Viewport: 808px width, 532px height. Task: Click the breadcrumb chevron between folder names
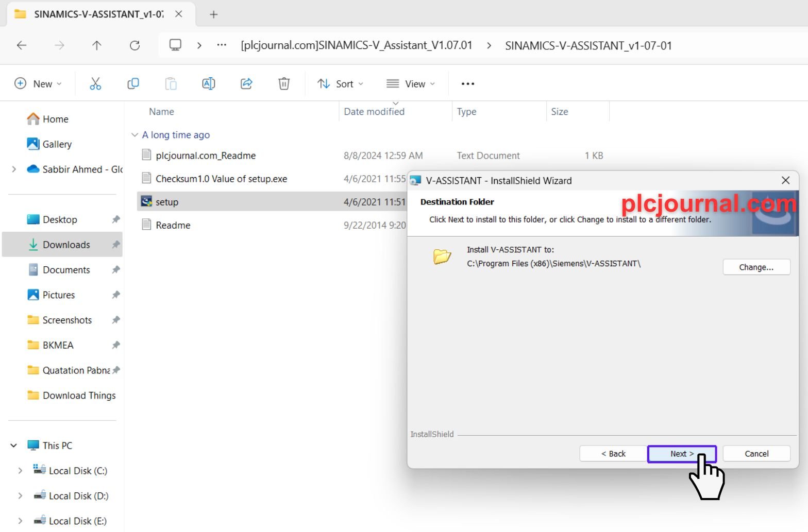pyautogui.click(x=489, y=45)
